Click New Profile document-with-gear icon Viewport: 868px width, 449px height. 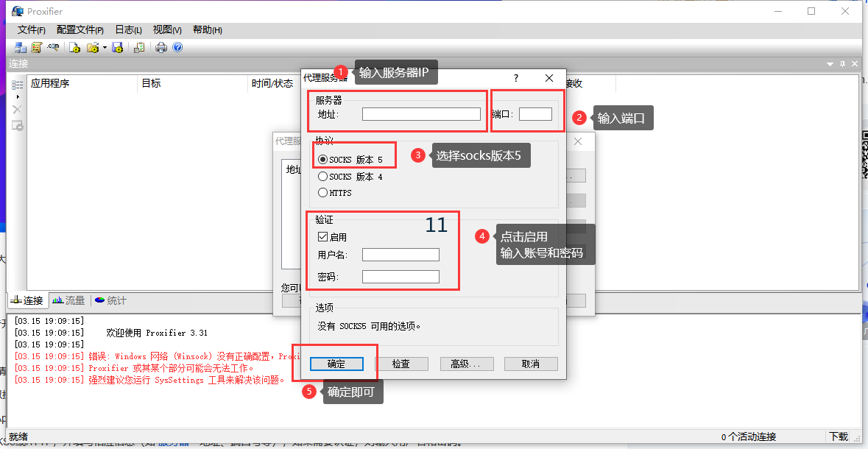coord(75,48)
